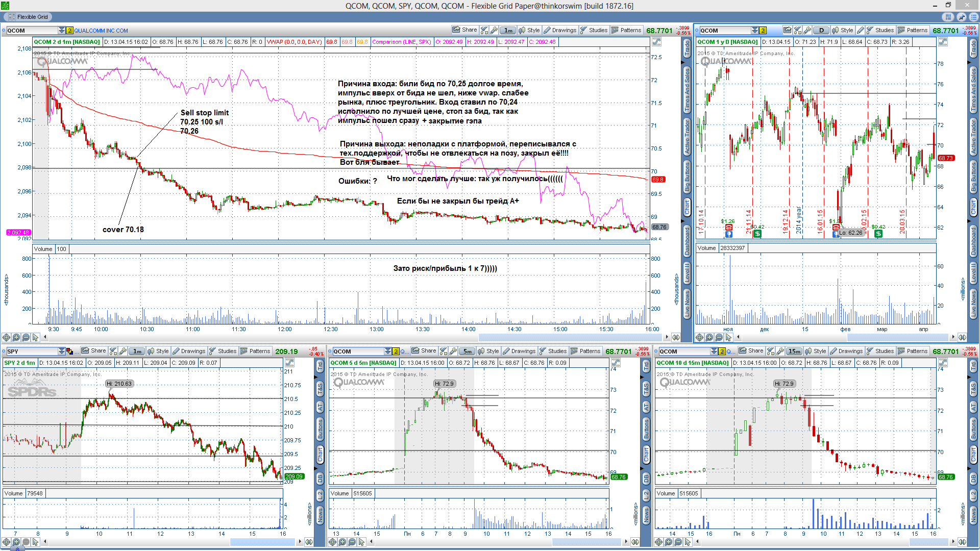Viewport: 980px width, 551px height.
Task: Click the time axis expand arrows of main chart
Action: [x=676, y=337]
